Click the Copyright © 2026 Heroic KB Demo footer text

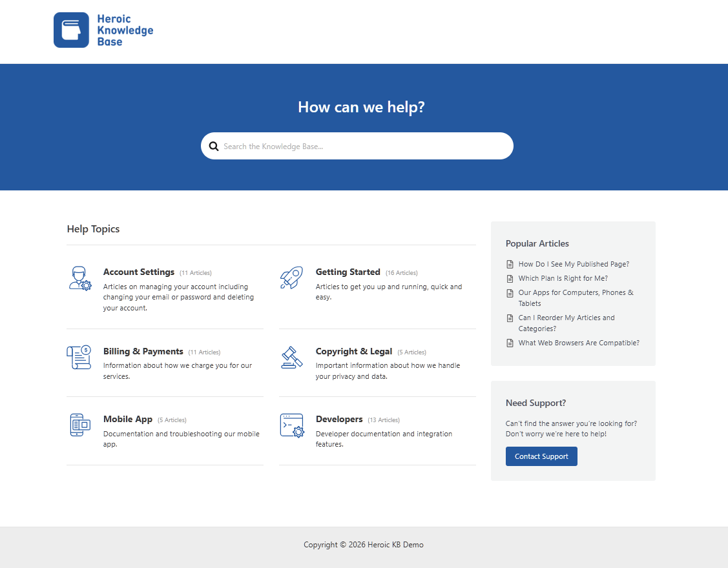click(x=364, y=545)
